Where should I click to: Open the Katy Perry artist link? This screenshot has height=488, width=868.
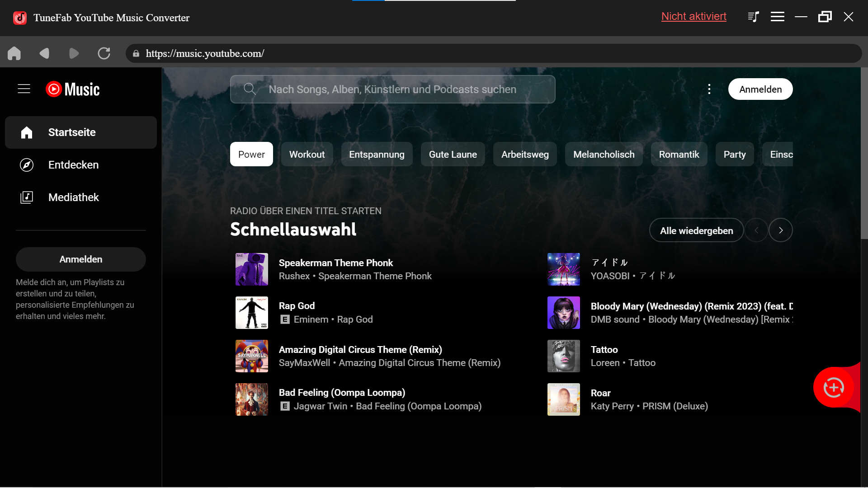[x=612, y=406]
